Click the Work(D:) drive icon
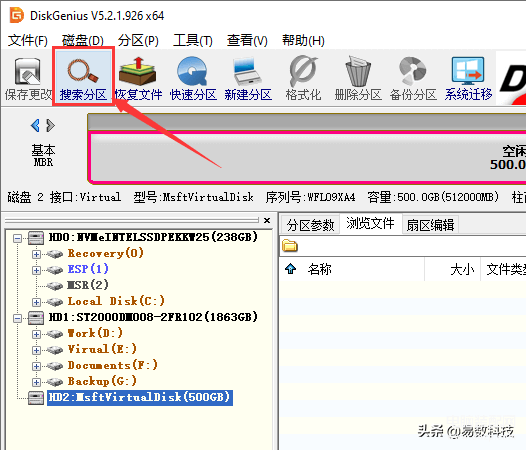Viewport: 526px width, 450px height. pos(55,334)
